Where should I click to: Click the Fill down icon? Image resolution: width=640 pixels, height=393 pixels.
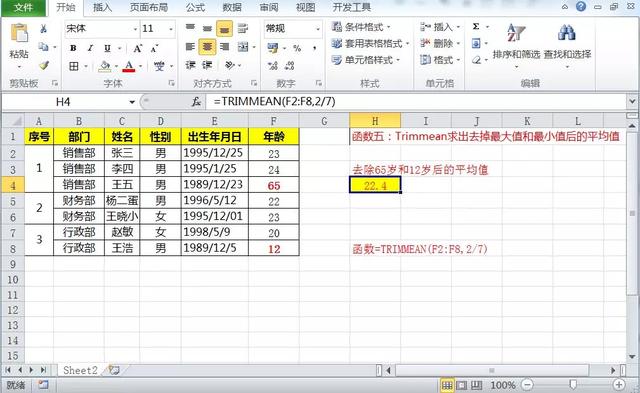coord(476,43)
